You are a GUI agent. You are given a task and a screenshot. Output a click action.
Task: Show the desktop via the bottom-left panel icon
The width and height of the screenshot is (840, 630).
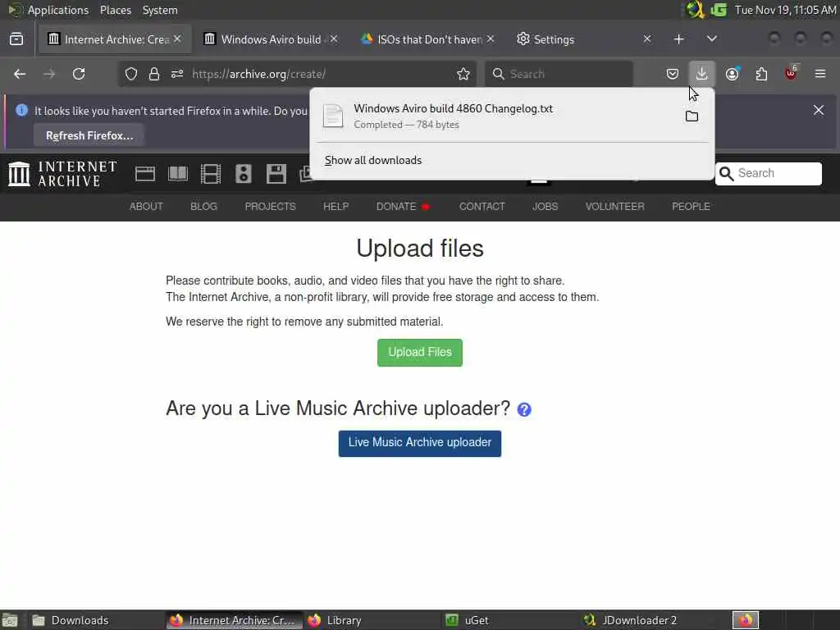(x=10, y=620)
